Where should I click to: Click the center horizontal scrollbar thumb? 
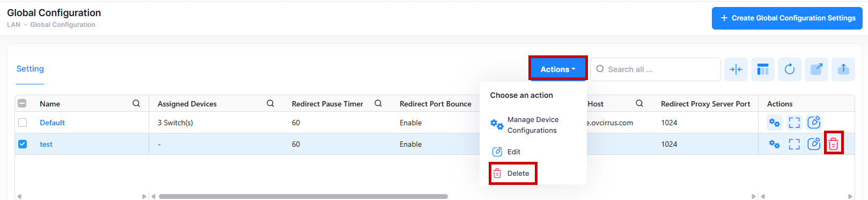click(x=303, y=196)
